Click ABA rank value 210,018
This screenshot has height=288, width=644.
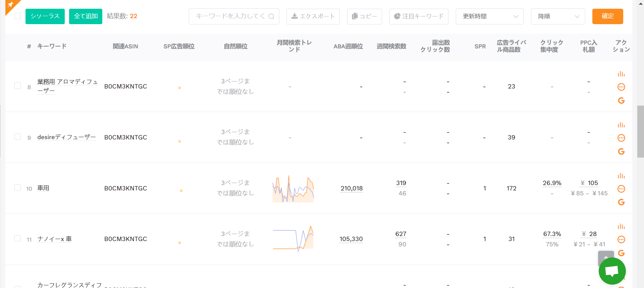352,188
